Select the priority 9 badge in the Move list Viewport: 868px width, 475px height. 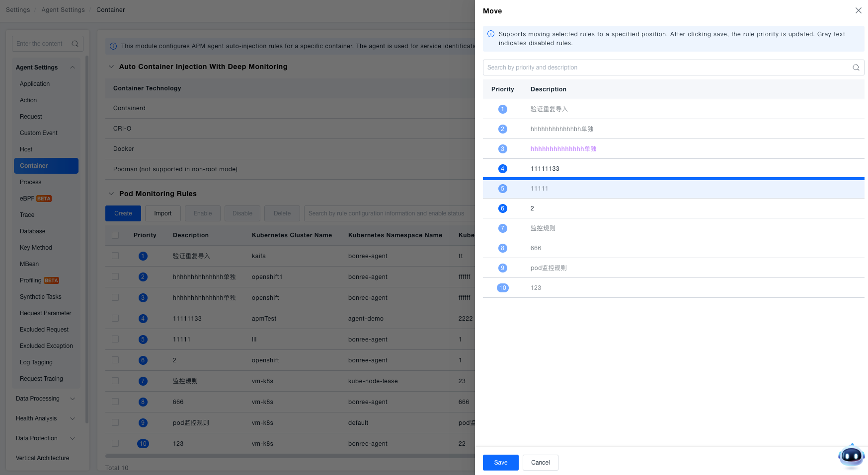(x=502, y=268)
